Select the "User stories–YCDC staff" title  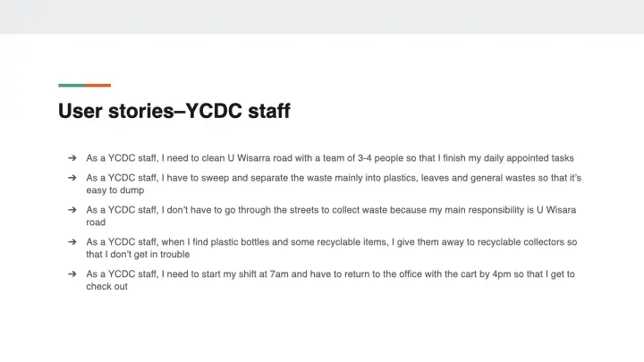(174, 112)
